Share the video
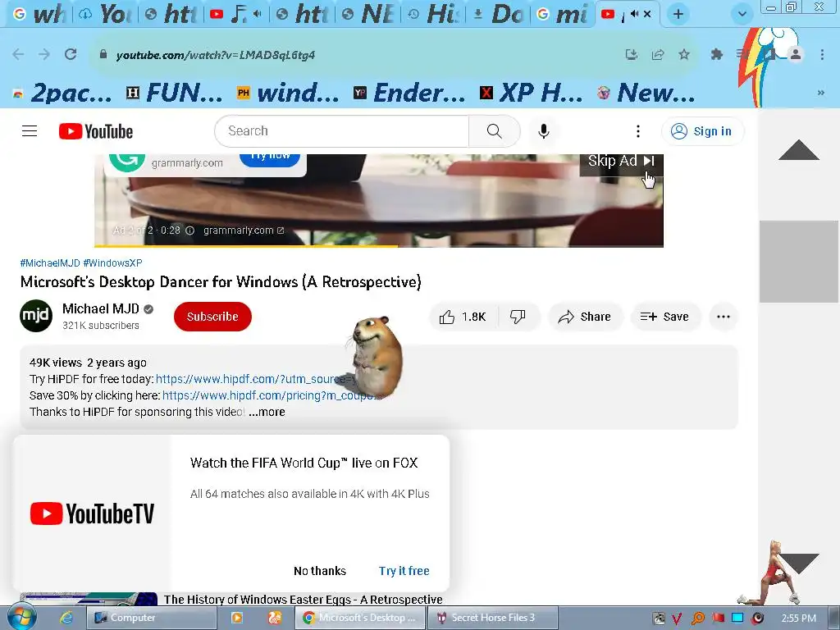The image size is (840, 630). tap(585, 317)
